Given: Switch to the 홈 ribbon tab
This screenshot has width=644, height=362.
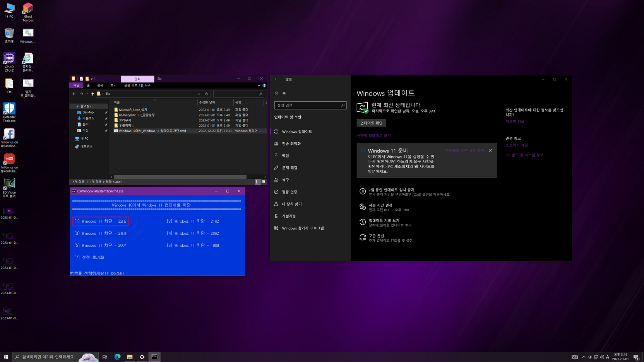Looking at the screenshot, I should (88, 85).
